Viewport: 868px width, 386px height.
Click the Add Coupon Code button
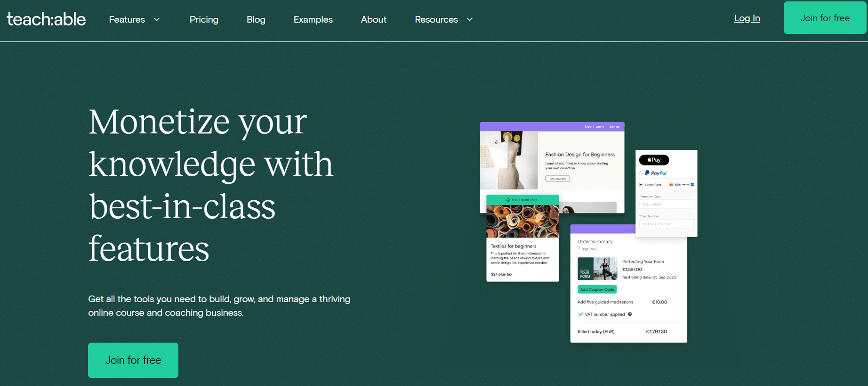pyautogui.click(x=597, y=289)
